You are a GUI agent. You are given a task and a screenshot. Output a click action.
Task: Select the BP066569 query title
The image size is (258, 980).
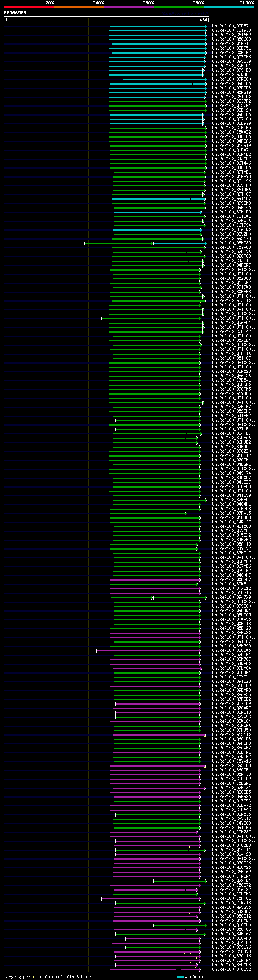[15, 13]
